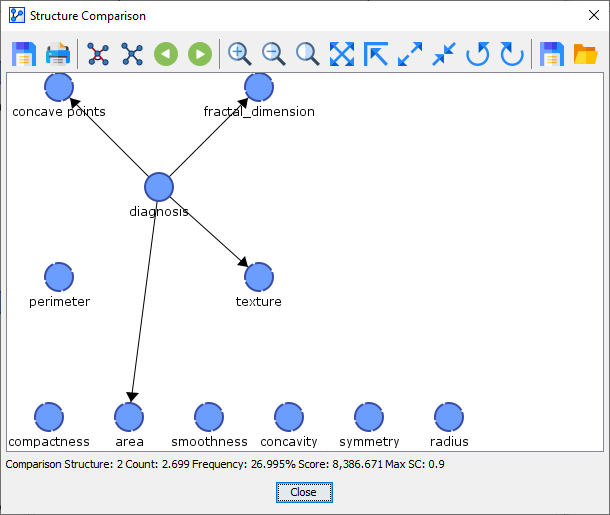610x515 pixels.
Task: Select the radius node
Action: point(449,417)
